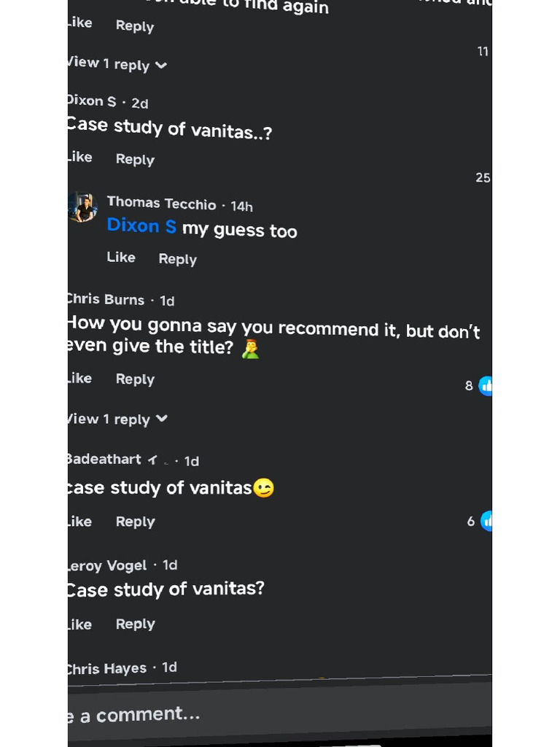Expand the first View 1 reply thread
This screenshot has height=747, width=560.
coord(118,65)
